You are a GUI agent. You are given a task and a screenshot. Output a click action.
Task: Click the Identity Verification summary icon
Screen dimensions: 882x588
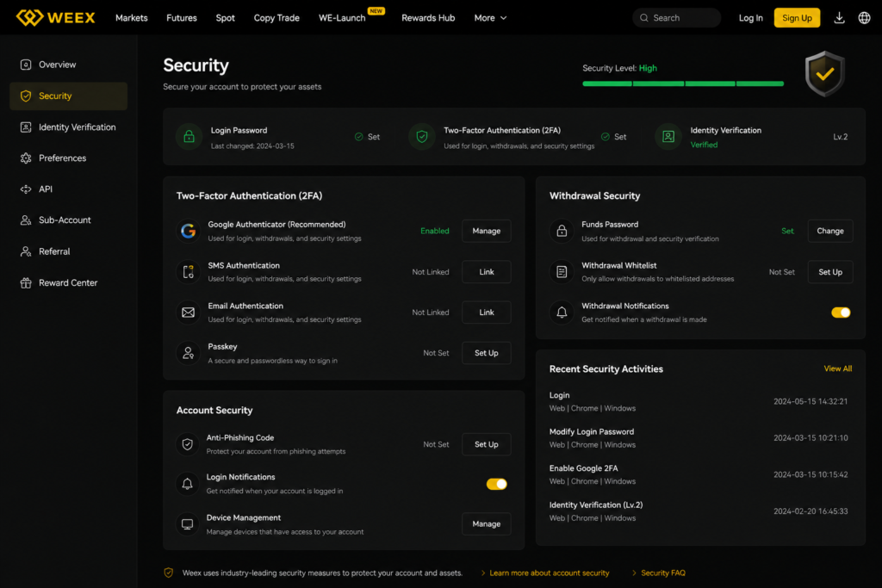[x=668, y=137]
